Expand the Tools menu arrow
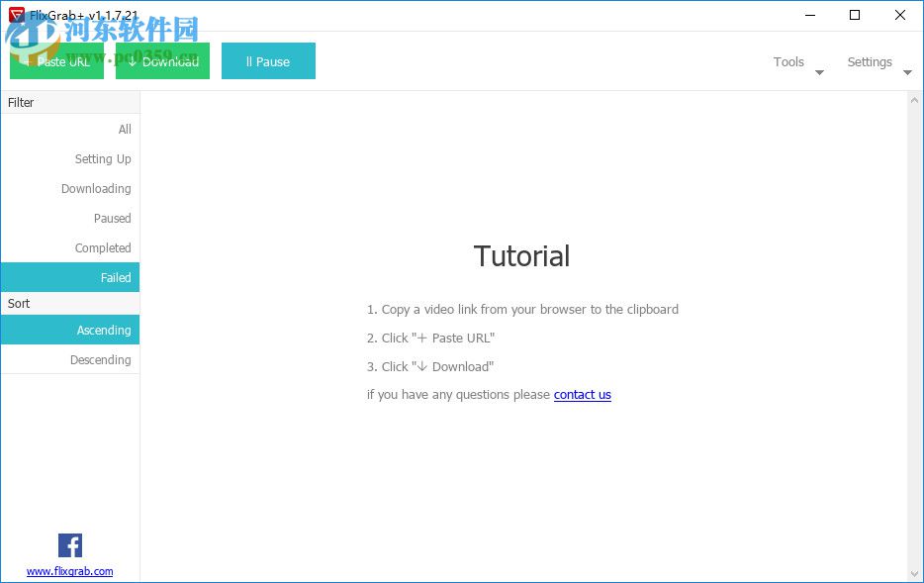Viewport: 924px width, 583px height. (x=819, y=72)
